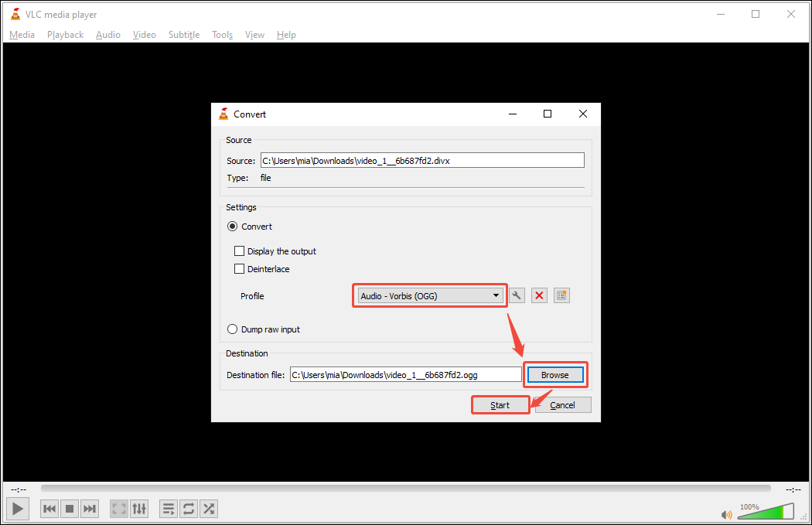Image resolution: width=812 pixels, height=525 pixels.
Task: Open the Media menu
Action: [22, 34]
